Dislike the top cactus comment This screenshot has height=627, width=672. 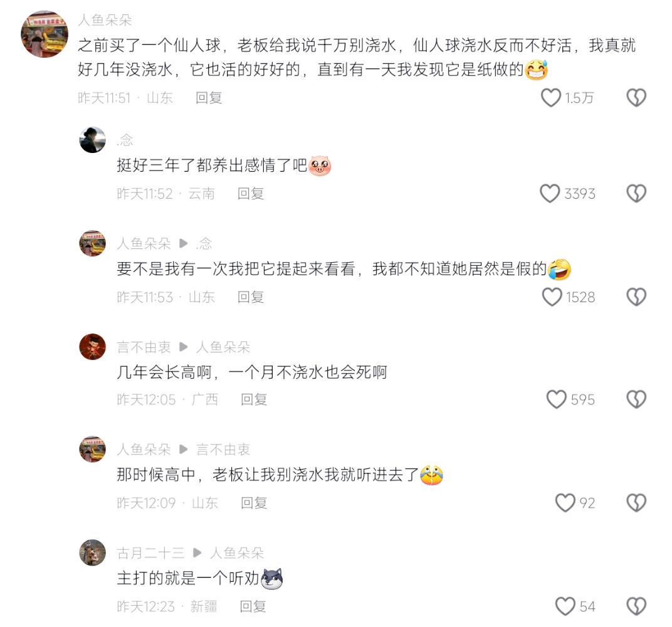636,98
